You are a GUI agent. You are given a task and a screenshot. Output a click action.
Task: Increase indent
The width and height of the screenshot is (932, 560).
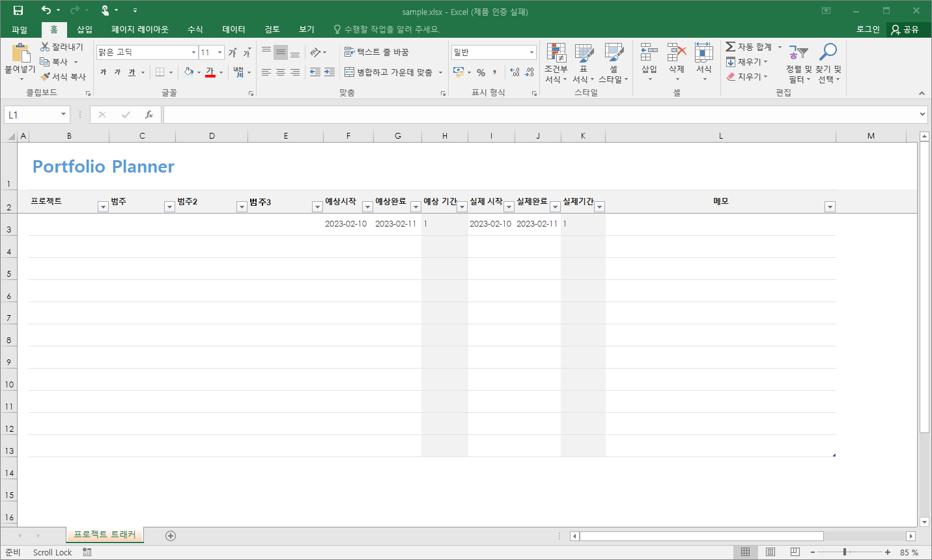[x=330, y=72]
